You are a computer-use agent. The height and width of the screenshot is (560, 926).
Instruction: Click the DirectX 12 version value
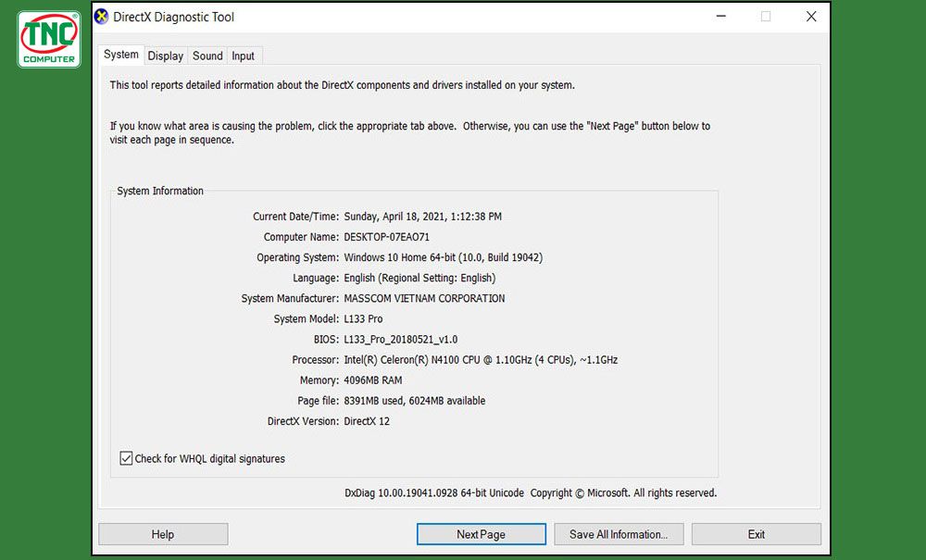(x=367, y=421)
